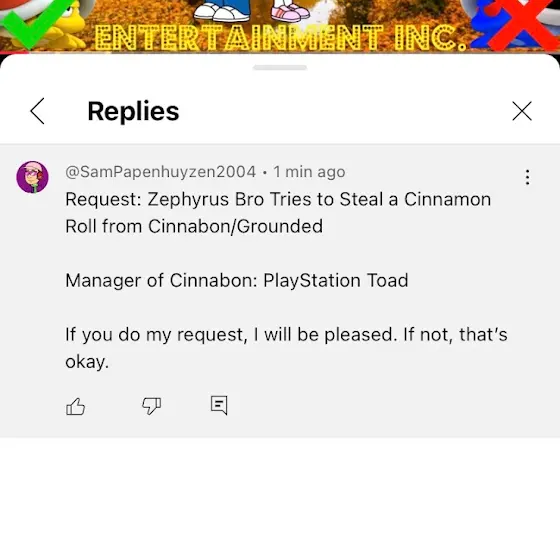Viewport: 560px width, 560px height.
Task: Tap the 'ENTERTAINMENT INC.' video text
Action: click(x=280, y=38)
